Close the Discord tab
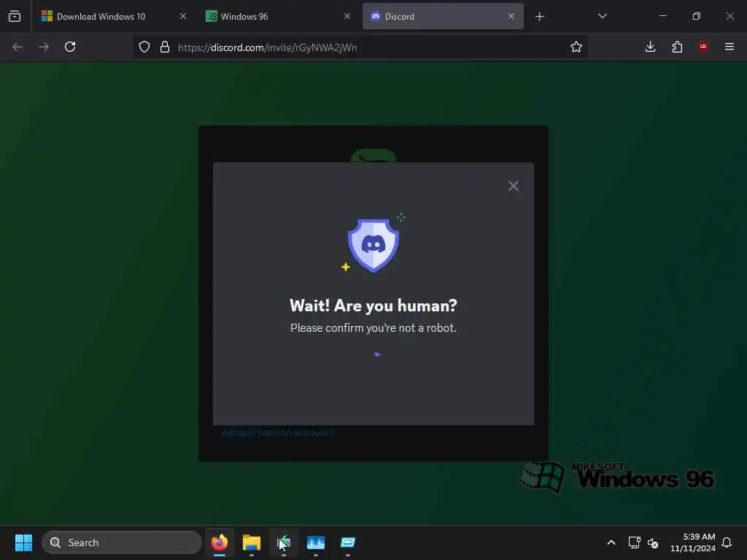 [x=511, y=16]
